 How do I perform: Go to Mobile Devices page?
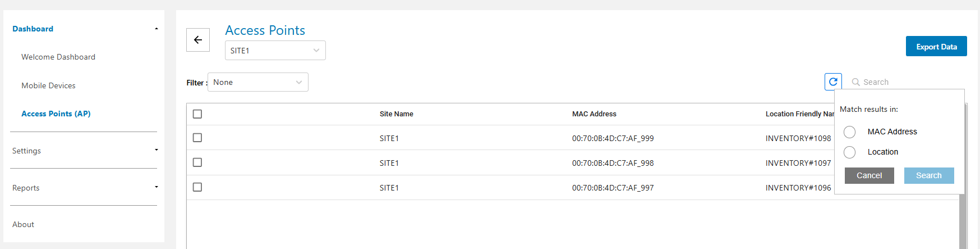(x=48, y=85)
